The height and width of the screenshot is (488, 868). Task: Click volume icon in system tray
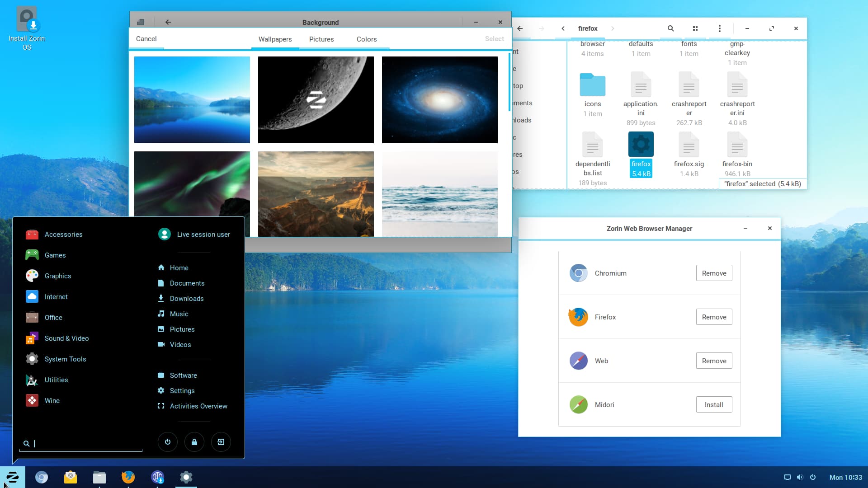point(800,477)
